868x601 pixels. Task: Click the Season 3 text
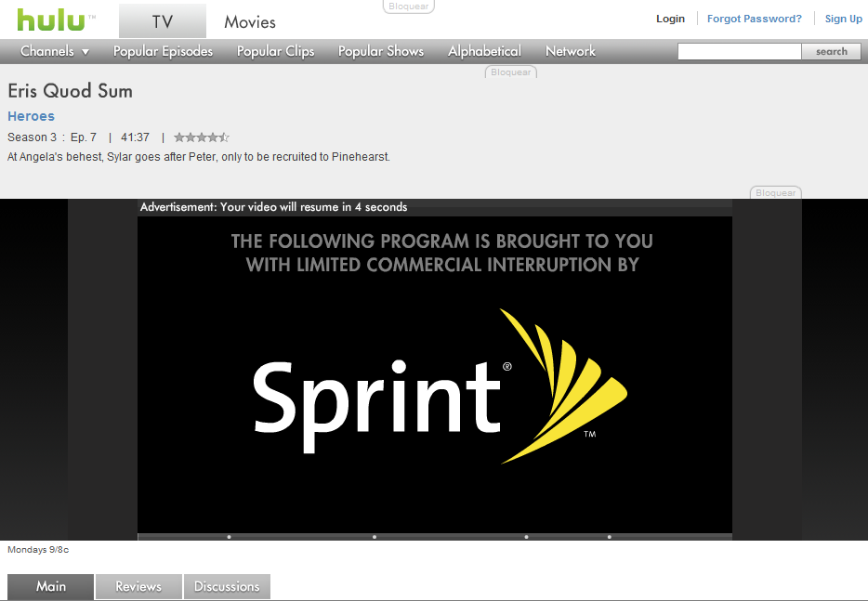click(33, 137)
